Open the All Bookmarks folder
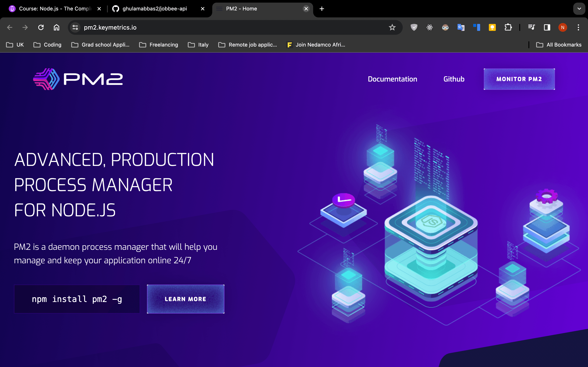This screenshot has width=588, height=367. (x=559, y=45)
